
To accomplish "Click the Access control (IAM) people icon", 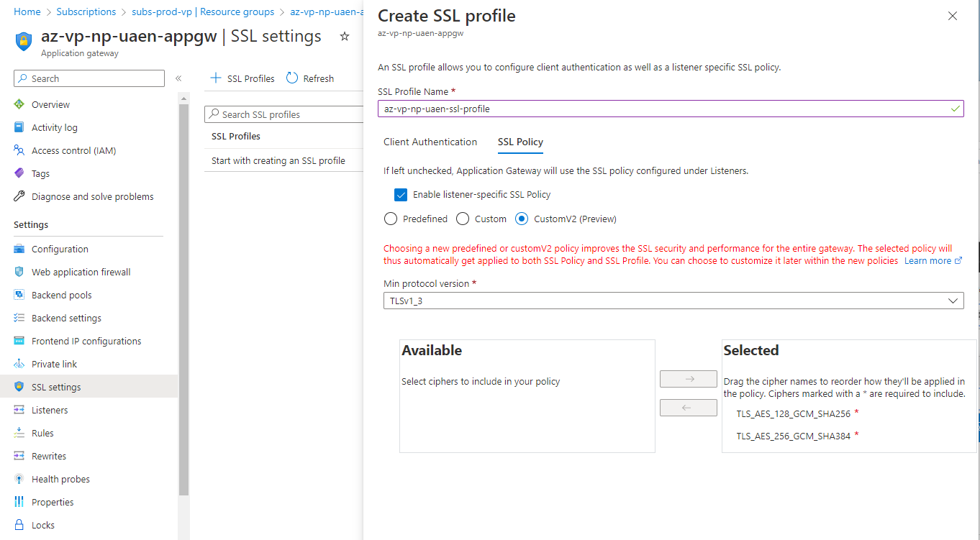I will click(19, 150).
